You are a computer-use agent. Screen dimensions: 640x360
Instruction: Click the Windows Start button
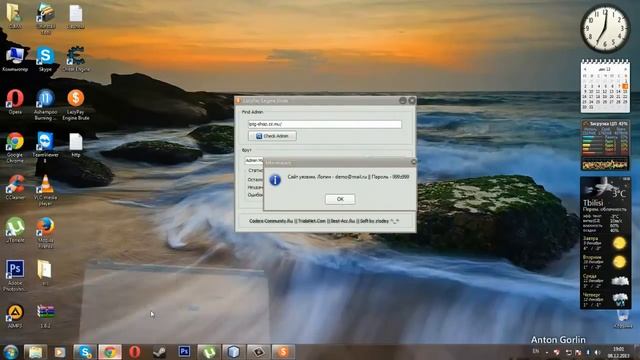tap(11, 352)
